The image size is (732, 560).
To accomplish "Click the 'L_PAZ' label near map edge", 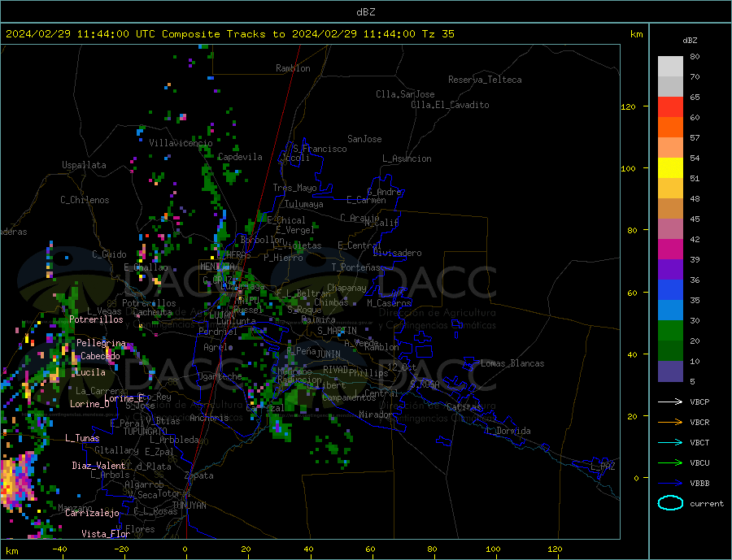I will [603, 467].
